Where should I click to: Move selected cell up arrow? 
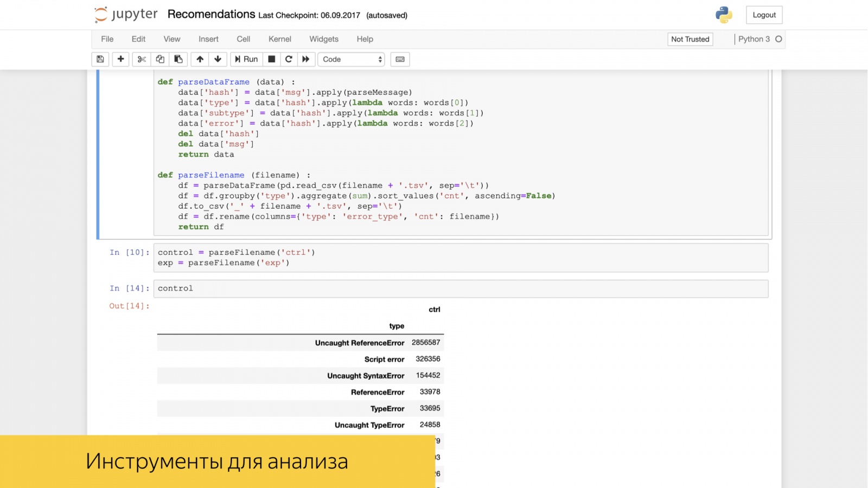(x=200, y=59)
